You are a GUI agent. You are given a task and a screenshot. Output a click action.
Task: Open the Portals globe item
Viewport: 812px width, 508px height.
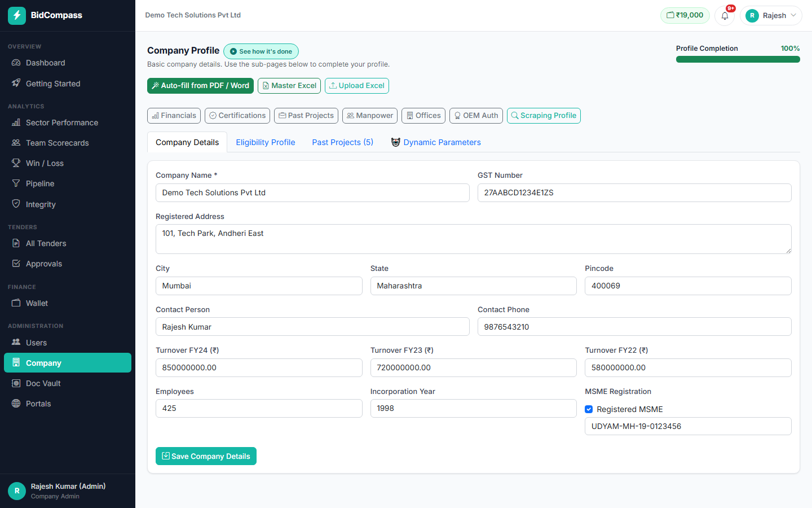click(68, 404)
